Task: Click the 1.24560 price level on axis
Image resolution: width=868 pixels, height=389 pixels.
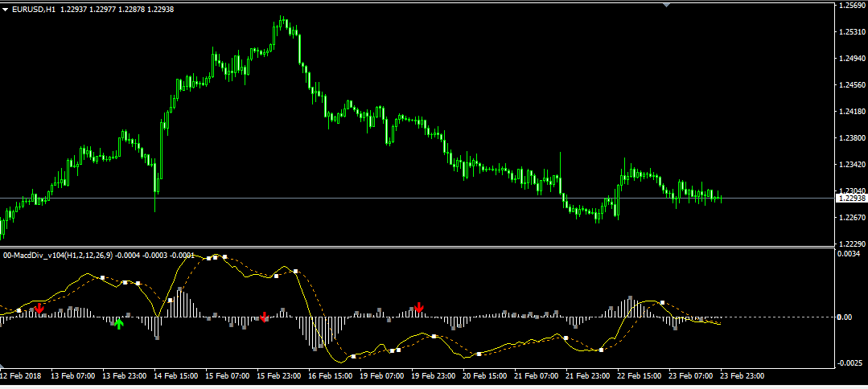Action: 851,85
